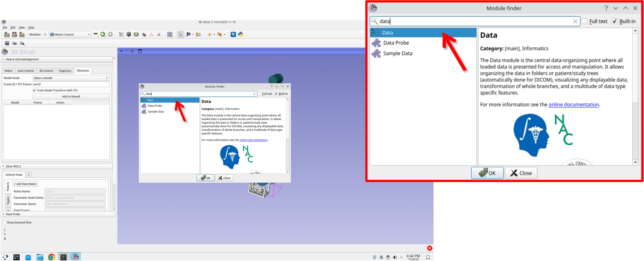The height and width of the screenshot is (261, 644).
Task: Click description scrollbar in small Module finder
Action: (x=288, y=136)
